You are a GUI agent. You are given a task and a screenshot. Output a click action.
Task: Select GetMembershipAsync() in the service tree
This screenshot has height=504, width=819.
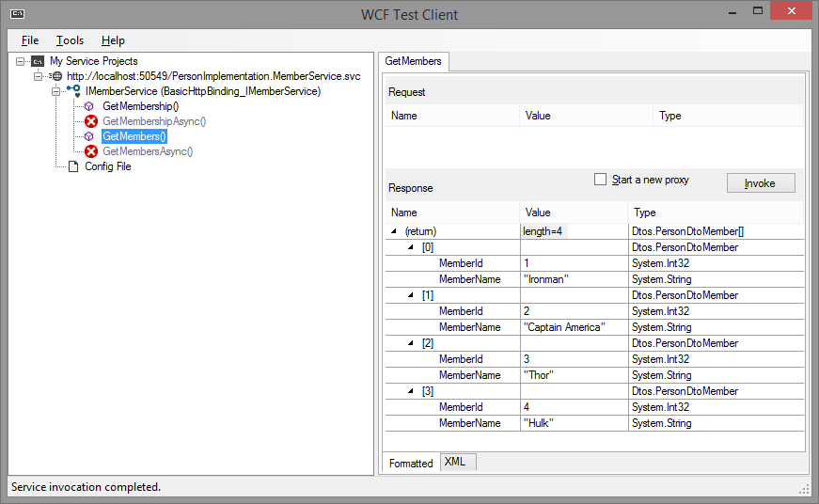pos(154,121)
